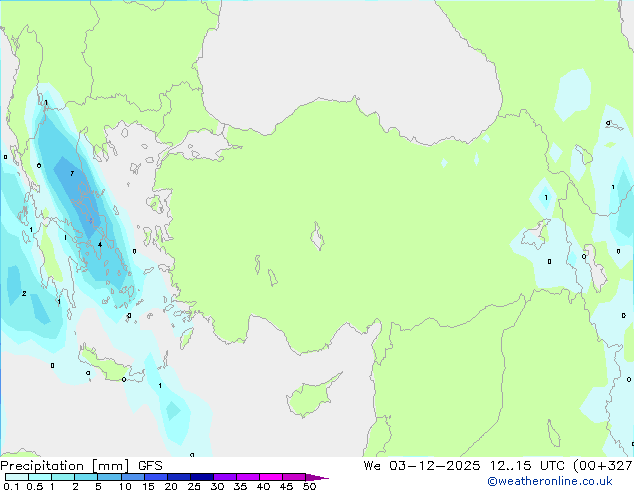Screen dimensions: 634x490
Task: Click the above-50 purple arrow of legend
Action: 317,477
